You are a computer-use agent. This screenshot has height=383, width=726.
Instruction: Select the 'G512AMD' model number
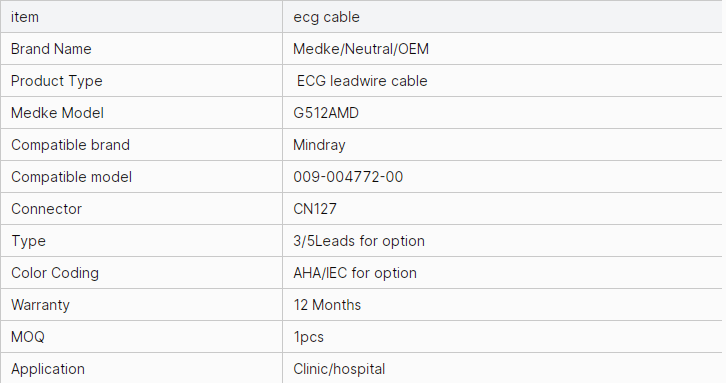coord(326,113)
